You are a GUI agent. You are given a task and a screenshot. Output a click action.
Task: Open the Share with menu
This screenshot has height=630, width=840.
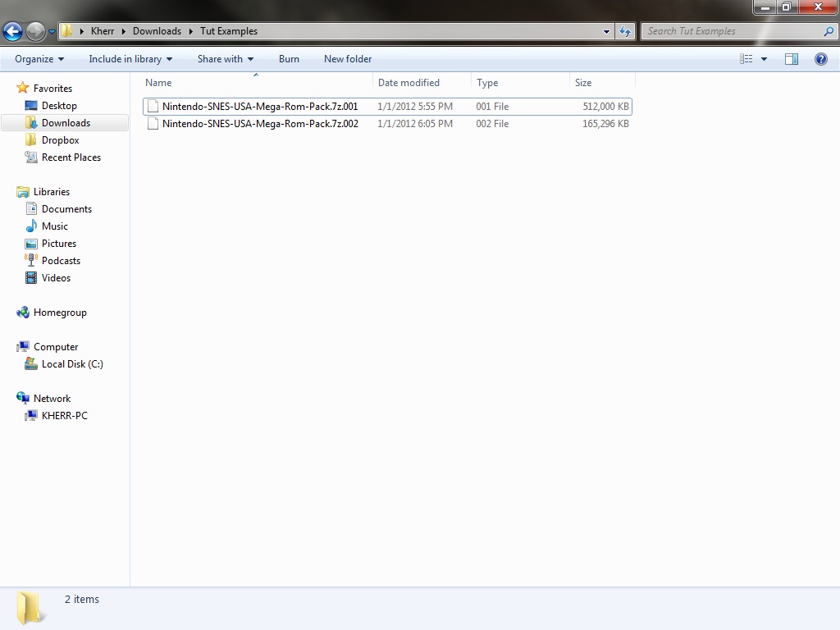tap(225, 59)
